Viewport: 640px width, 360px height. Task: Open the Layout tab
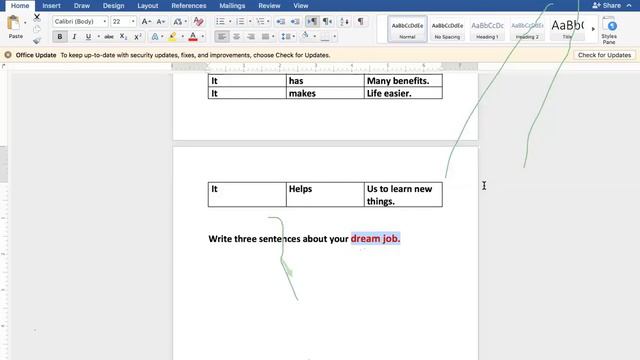[147, 6]
